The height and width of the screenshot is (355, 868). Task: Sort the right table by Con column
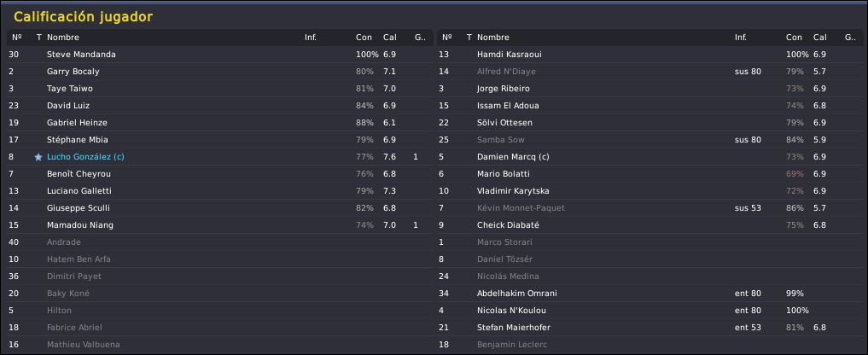[794, 38]
